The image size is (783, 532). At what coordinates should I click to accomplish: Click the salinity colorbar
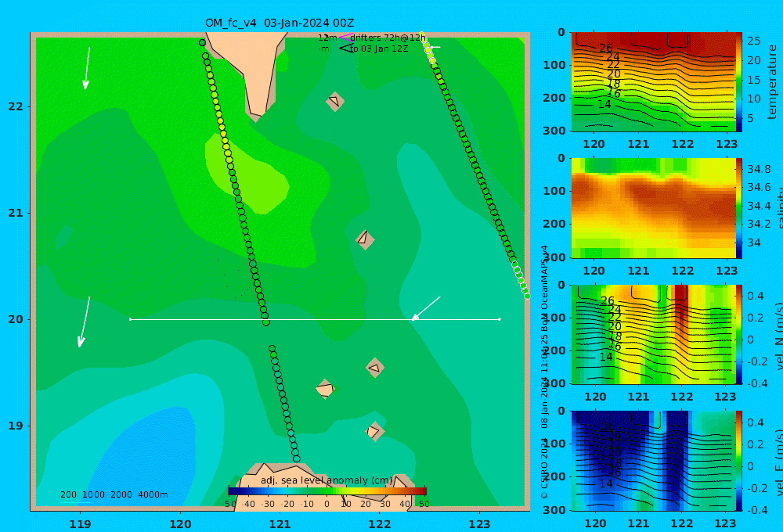tap(738, 208)
